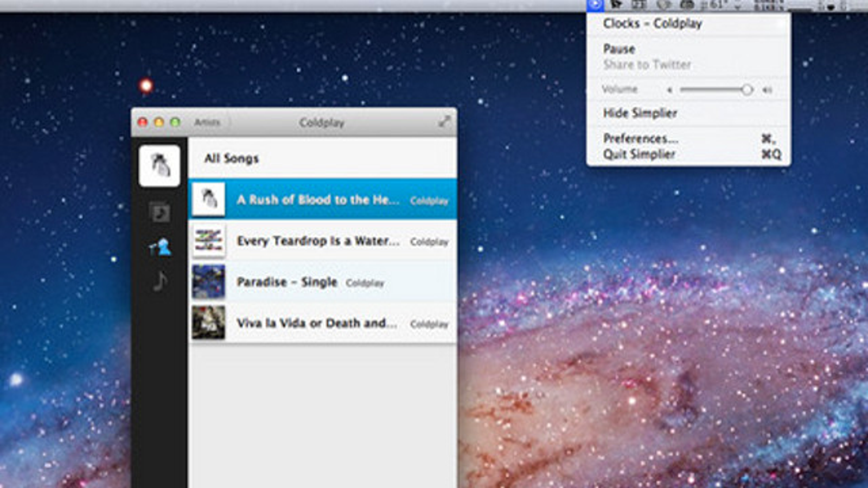The image size is (868, 488).
Task: Click the green zoom button of Simplier
Action: click(x=175, y=122)
